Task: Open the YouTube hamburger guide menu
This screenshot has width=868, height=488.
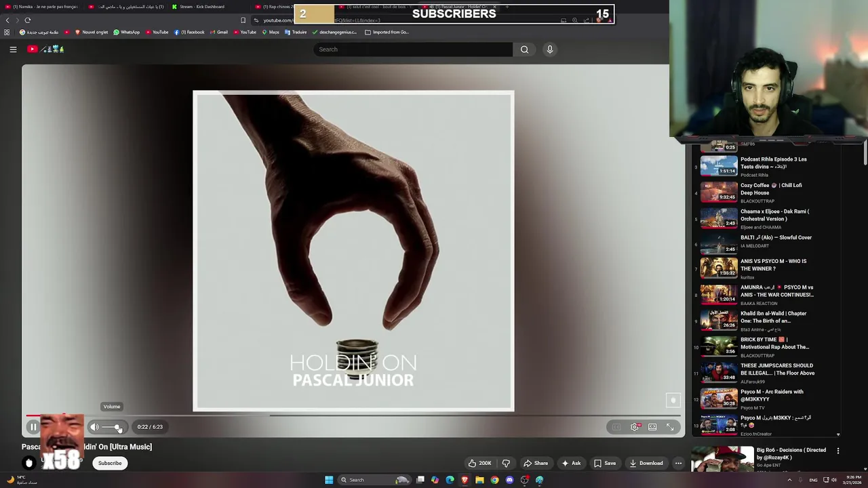Action: click(13, 49)
